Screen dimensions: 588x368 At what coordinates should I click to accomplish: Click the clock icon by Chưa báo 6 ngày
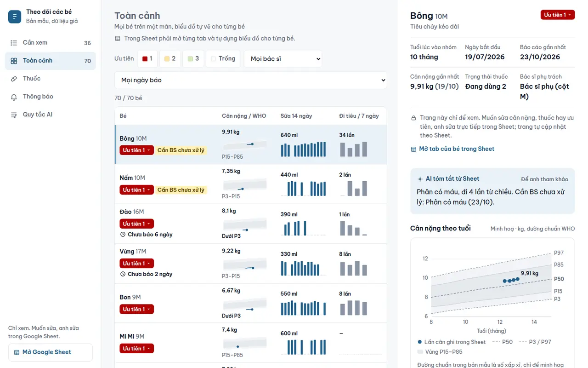pos(123,235)
